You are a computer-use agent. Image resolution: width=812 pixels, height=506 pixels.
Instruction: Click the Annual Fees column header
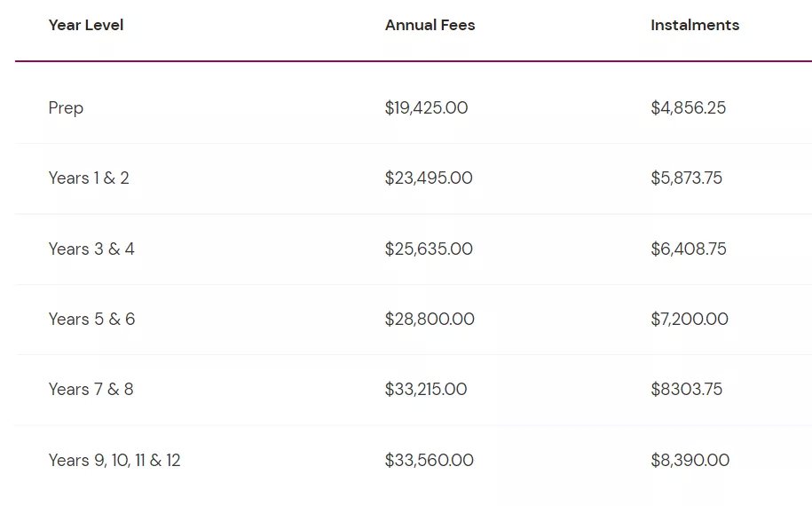[x=430, y=25]
